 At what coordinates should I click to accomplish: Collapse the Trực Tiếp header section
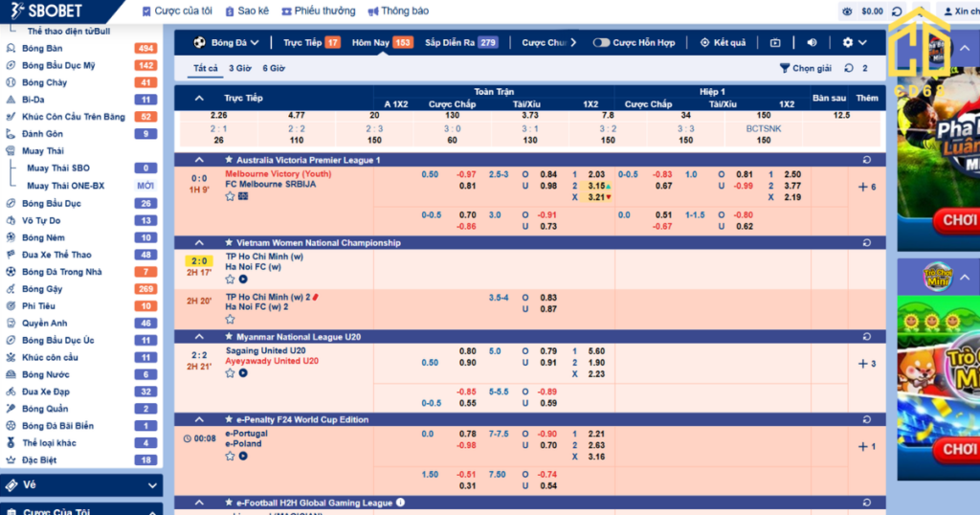(199, 99)
